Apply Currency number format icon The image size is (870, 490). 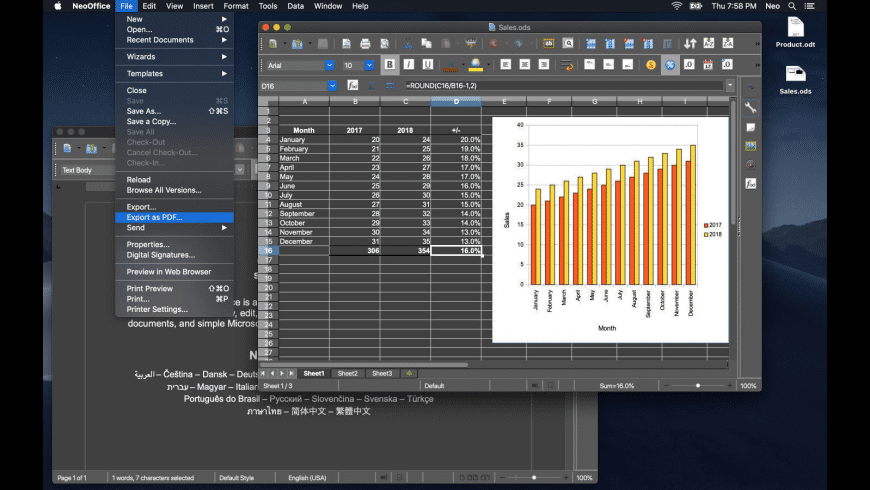pyautogui.click(x=651, y=65)
